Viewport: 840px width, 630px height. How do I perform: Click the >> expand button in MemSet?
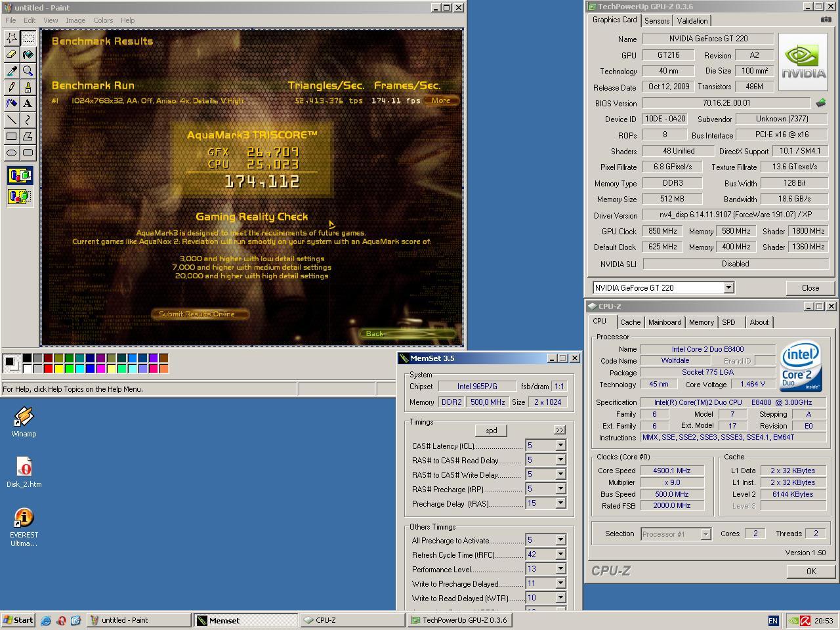click(x=559, y=430)
